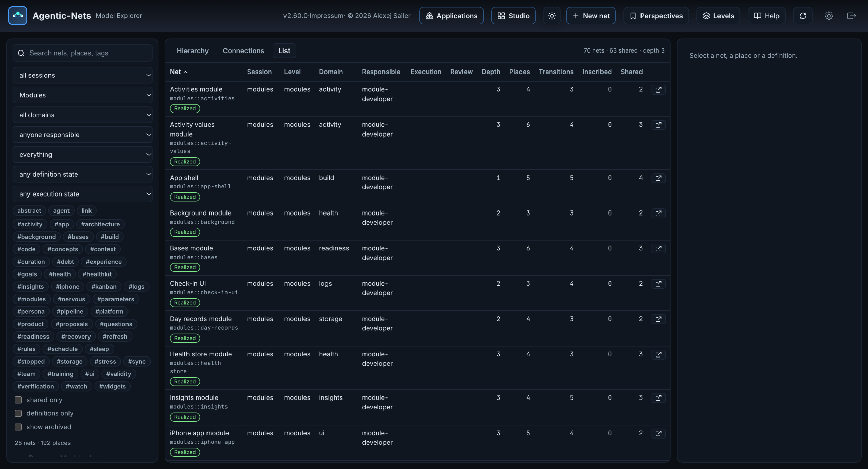Open the any definition state dropdown

(82, 174)
